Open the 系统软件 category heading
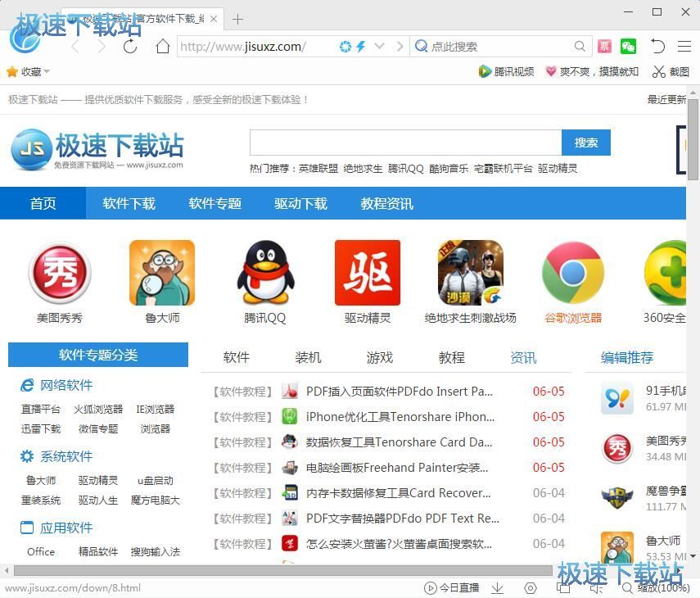 coord(56,456)
